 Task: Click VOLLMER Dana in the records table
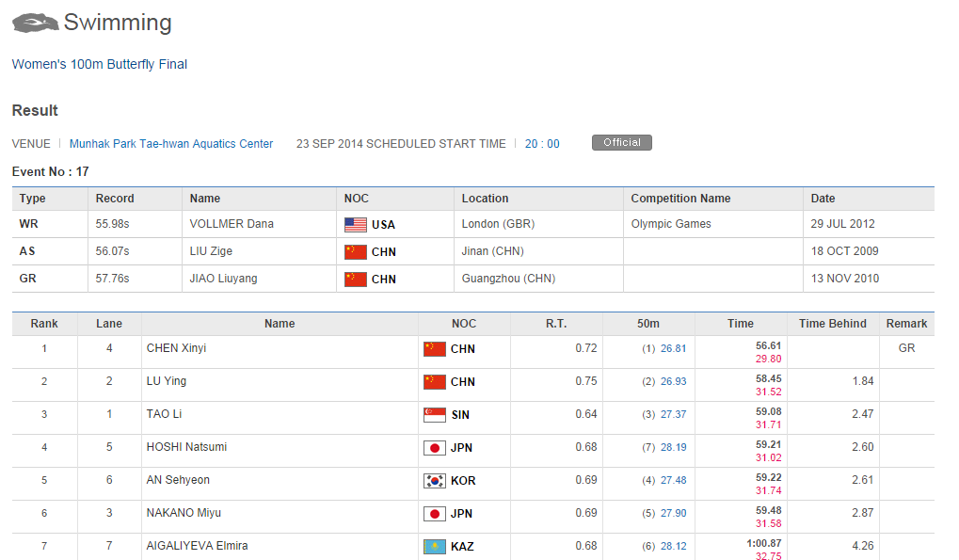tap(232, 224)
